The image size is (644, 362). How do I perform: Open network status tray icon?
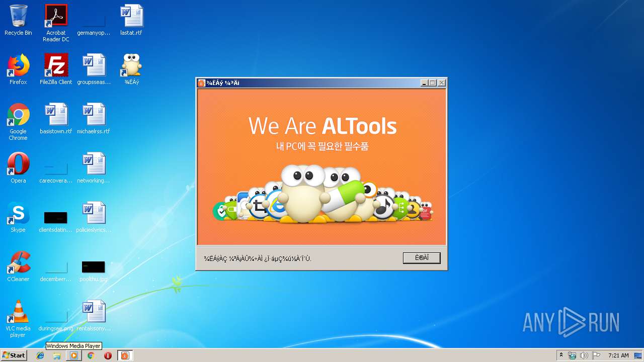572,355
